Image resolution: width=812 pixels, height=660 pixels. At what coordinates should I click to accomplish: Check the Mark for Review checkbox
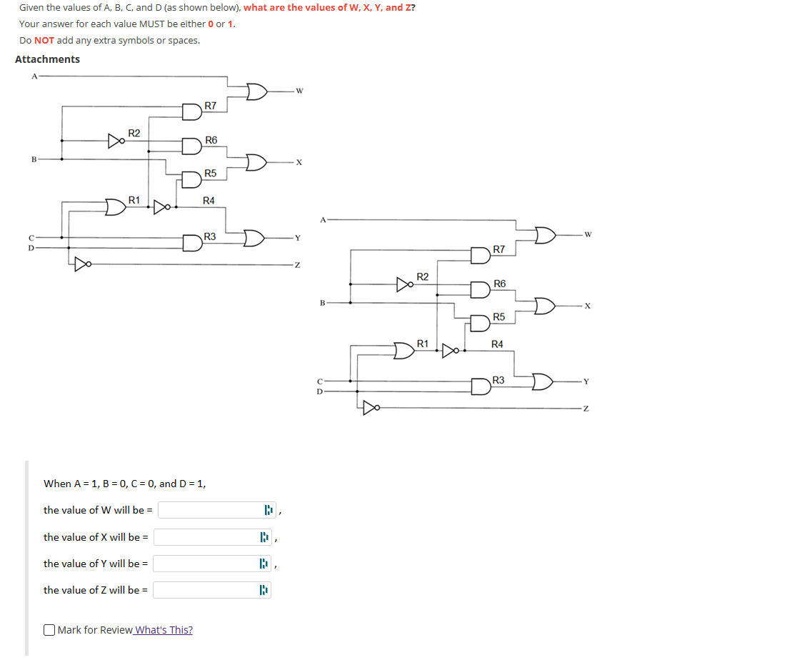click(49, 629)
